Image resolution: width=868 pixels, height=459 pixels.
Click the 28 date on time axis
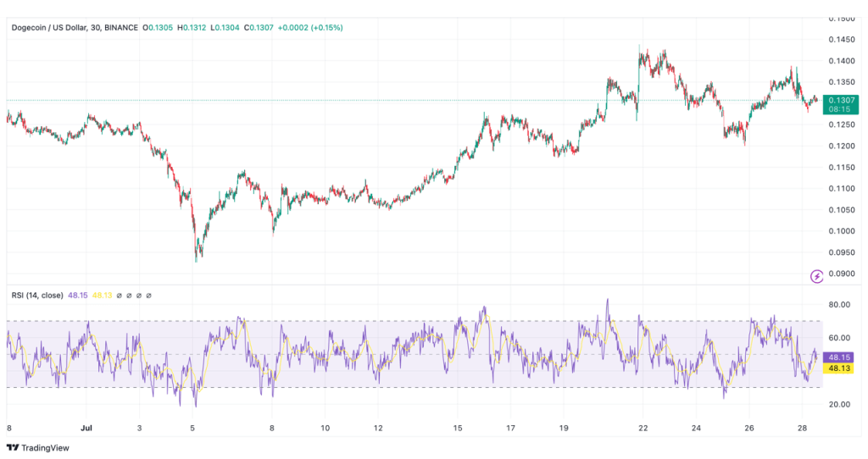[802, 429]
